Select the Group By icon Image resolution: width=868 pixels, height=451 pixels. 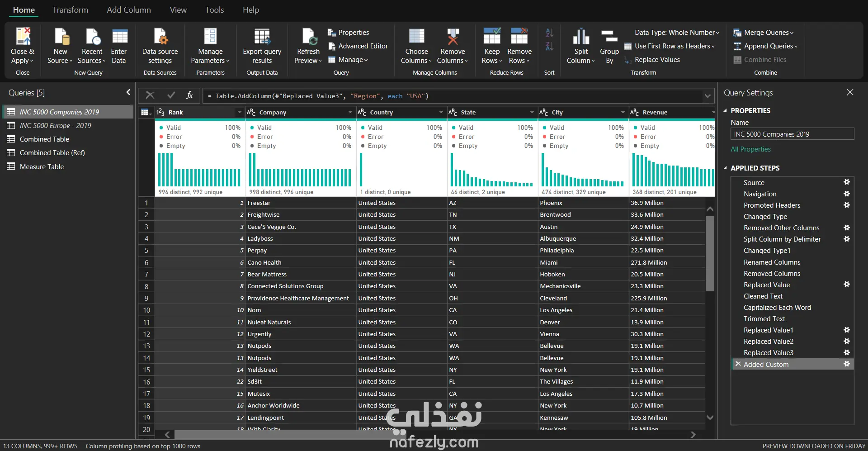(x=609, y=36)
